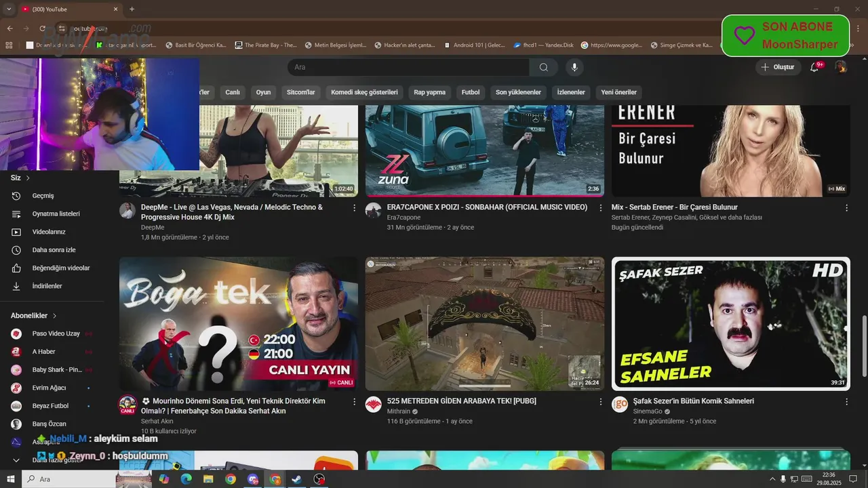This screenshot has width=868, height=488.
Task: Play the Boğa tek CANLI YAYIN thumbnail
Action: (239, 323)
